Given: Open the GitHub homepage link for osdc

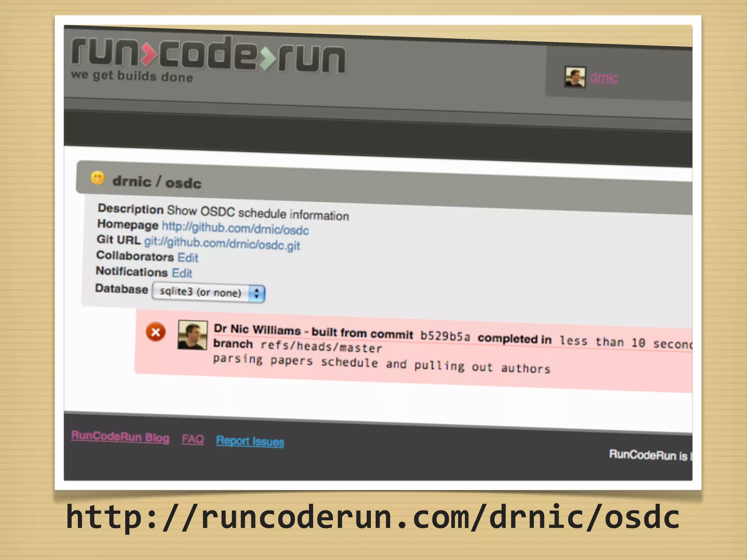Looking at the screenshot, I should click(x=235, y=228).
